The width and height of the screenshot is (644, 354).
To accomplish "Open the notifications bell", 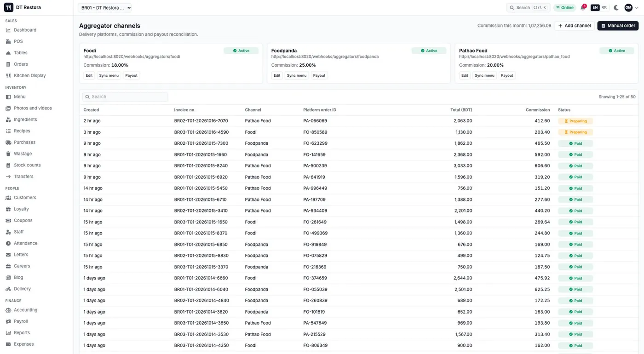I will pyautogui.click(x=583, y=8).
